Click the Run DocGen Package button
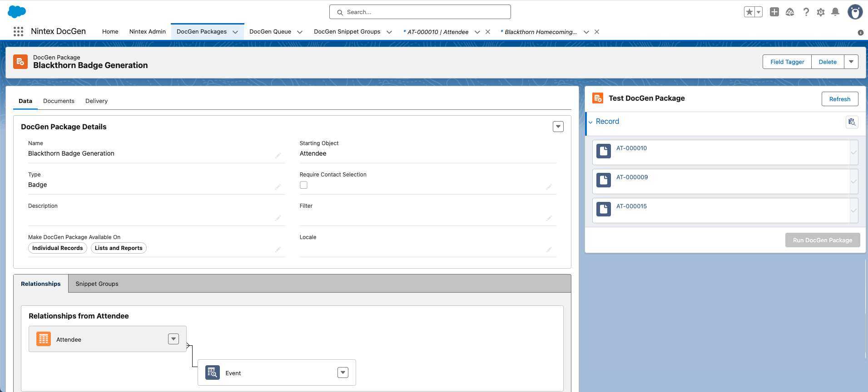868x392 pixels. coord(823,240)
